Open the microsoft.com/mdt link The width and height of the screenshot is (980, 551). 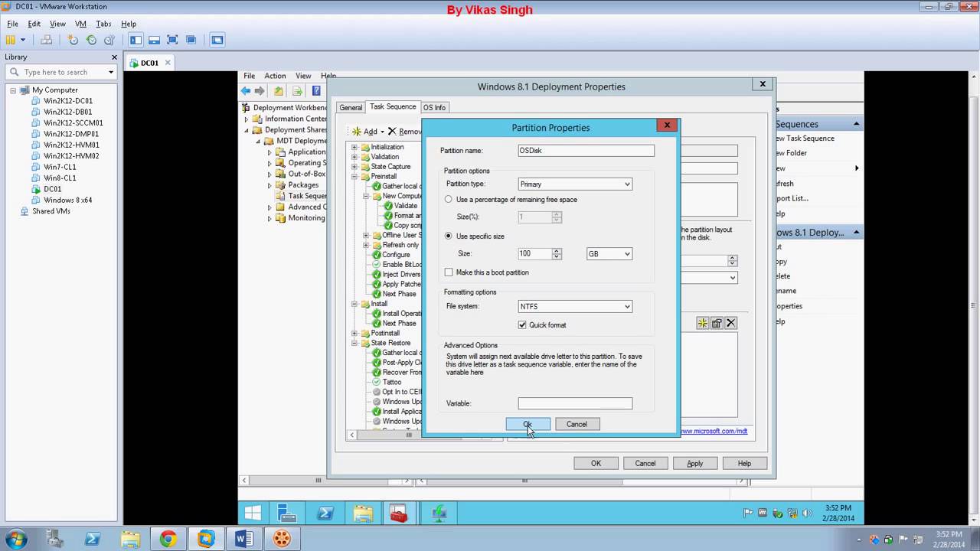click(x=713, y=432)
